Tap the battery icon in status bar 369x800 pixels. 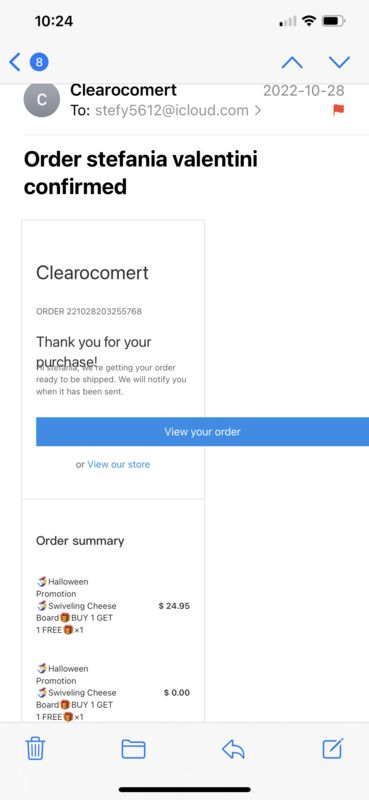(334, 21)
